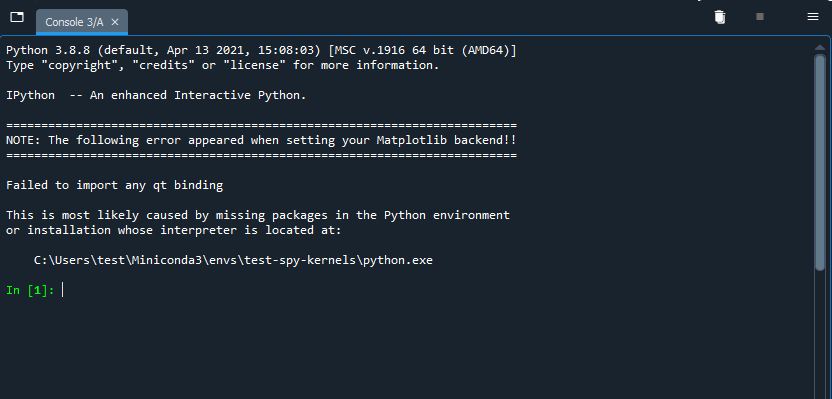The image size is (832, 399).
Task: Click the IPython enhanced Interactive Python line
Action: [156, 96]
